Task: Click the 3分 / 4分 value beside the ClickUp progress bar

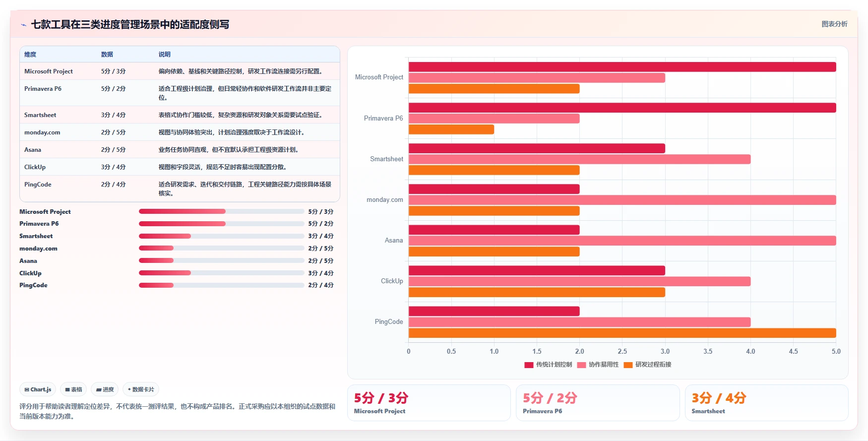Action: pos(321,273)
